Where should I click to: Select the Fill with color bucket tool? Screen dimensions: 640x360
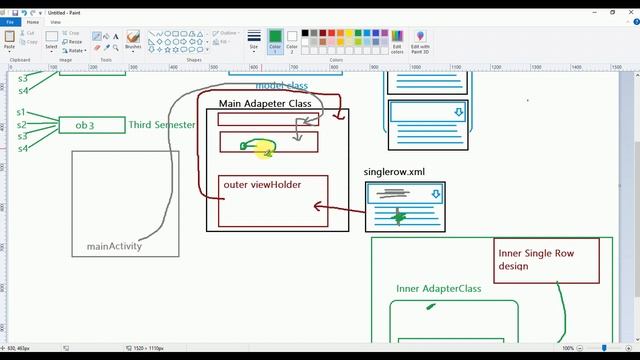pos(106,37)
